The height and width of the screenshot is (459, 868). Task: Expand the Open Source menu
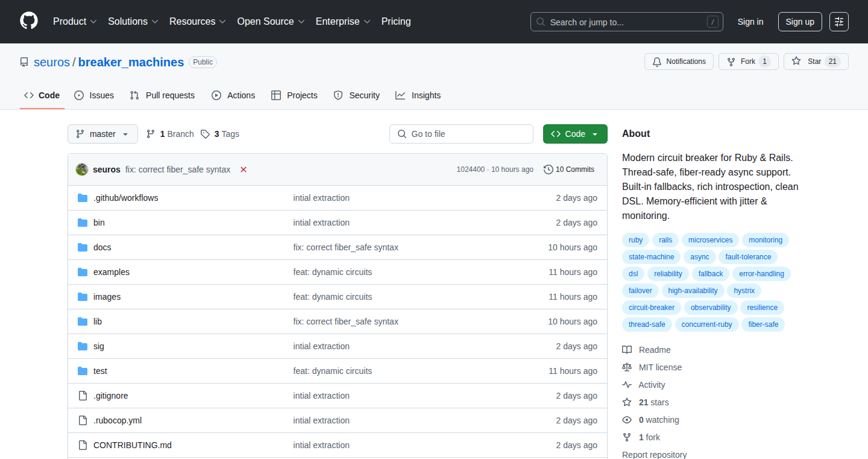click(271, 22)
